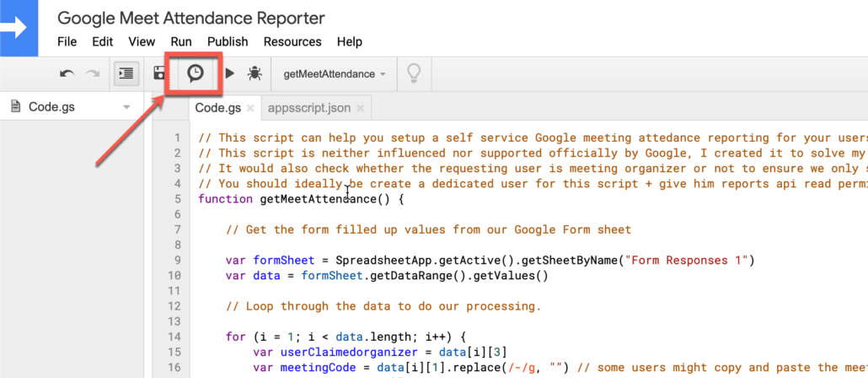
Task: Open the Resources menu
Action: pos(292,41)
